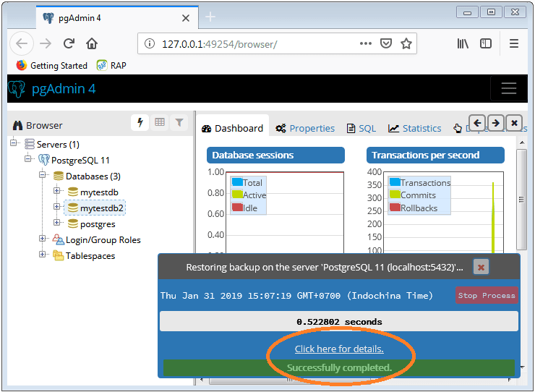Open the page actions three-dot menu
This screenshot has height=392, width=535.
pyautogui.click(x=365, y=43)
